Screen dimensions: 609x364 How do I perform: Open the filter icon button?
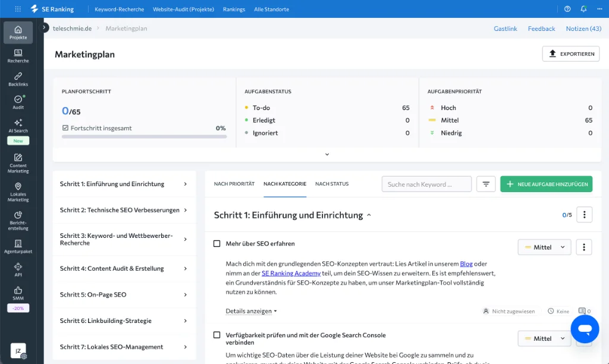click(486, 184)
